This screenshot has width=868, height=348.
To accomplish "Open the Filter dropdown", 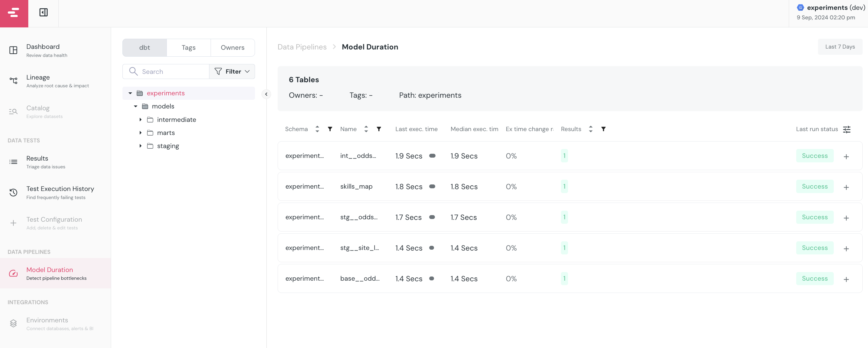I will pos(232,72).
